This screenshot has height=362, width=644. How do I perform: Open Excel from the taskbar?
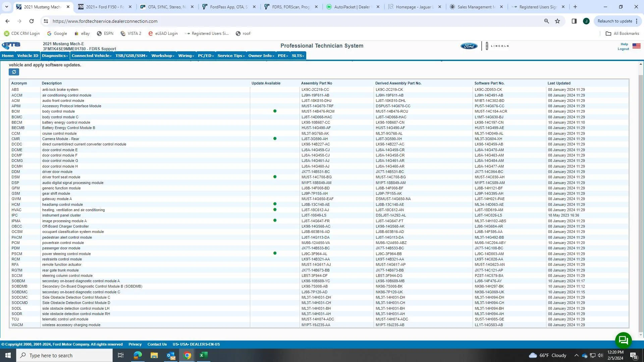(x=204, y=355)
